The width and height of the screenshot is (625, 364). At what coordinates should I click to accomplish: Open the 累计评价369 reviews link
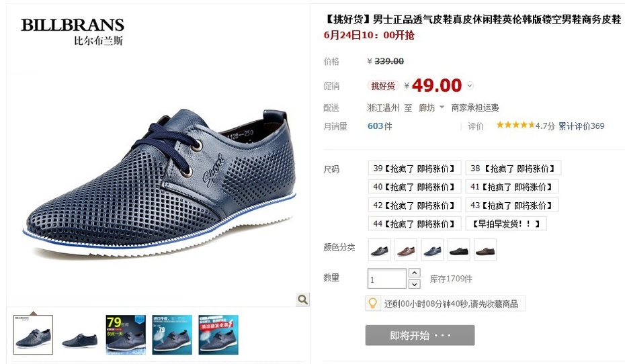581,126
